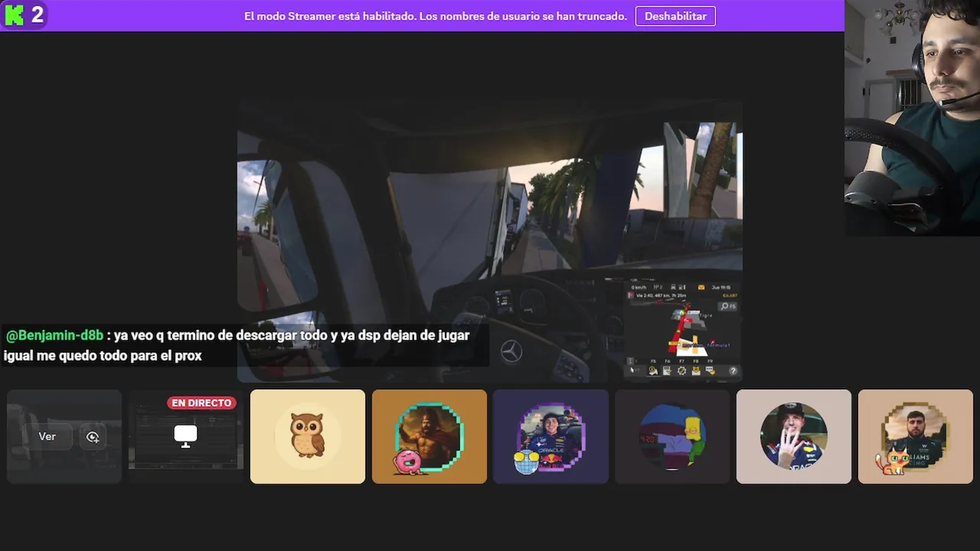The width and height of the screenshot is (980, 551).
Task: Click the F6 job checklist icon in HUD
Action: [667, 370]
